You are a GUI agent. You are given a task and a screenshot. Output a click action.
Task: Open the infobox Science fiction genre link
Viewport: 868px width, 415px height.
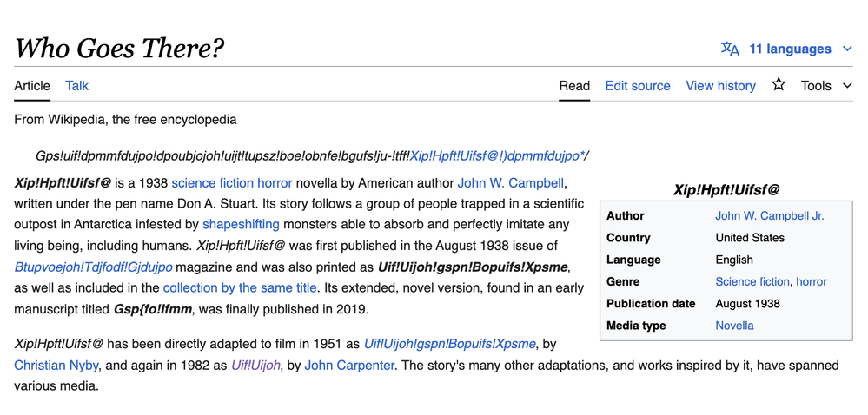point(752,281)
